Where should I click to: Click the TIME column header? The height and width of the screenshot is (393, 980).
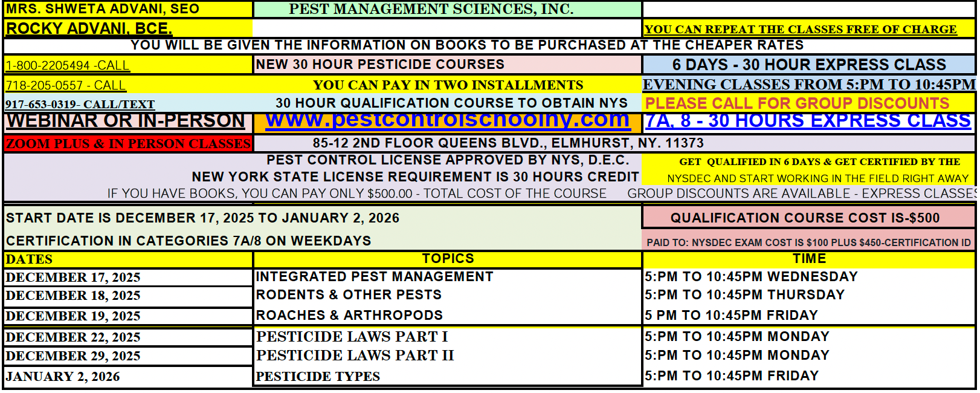809,259
